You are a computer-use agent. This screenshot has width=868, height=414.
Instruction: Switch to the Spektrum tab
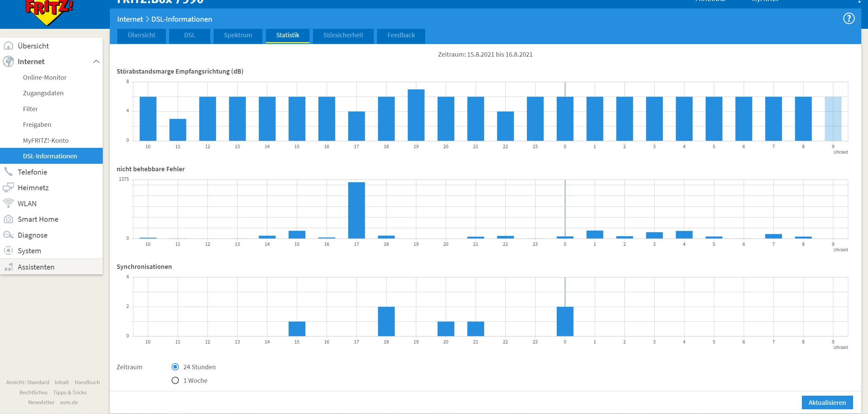(x=238, y=35)
